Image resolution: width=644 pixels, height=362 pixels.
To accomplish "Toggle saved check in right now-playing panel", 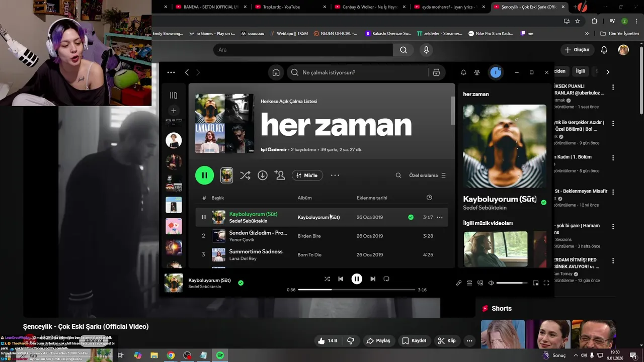I will pos(543,202).
